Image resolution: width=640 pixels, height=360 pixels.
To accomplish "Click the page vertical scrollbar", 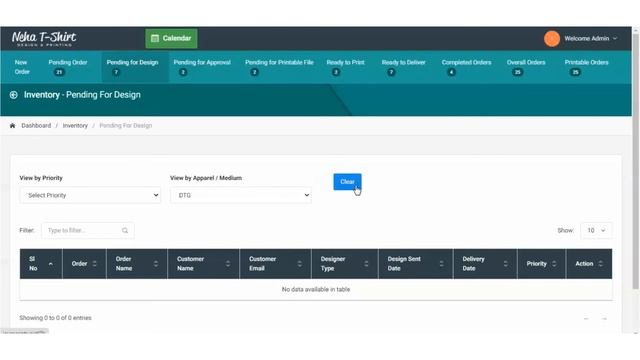I will 636,161.
